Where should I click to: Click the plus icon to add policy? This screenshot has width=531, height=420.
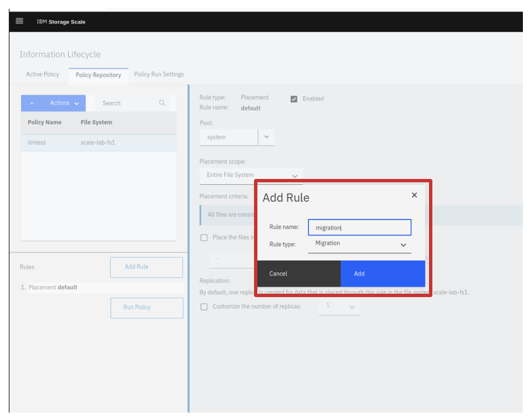(x=32, y=103)
